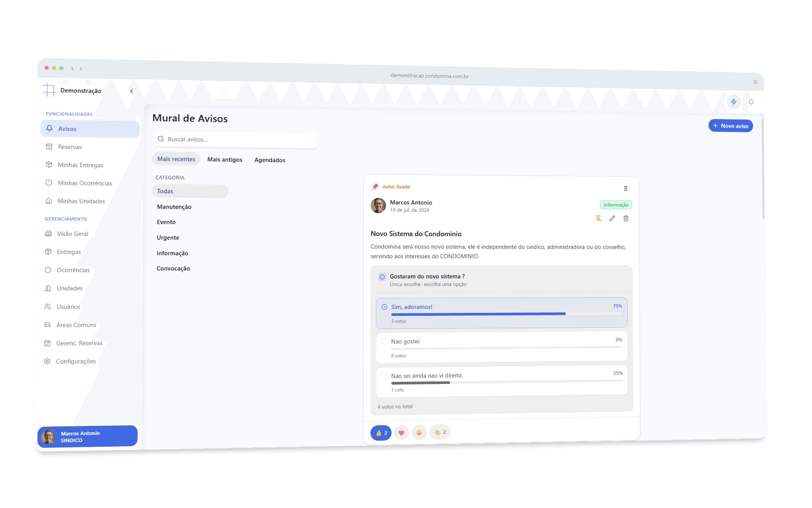
Task: Switch to the Mais recentes tab
Action: (176, 159)
